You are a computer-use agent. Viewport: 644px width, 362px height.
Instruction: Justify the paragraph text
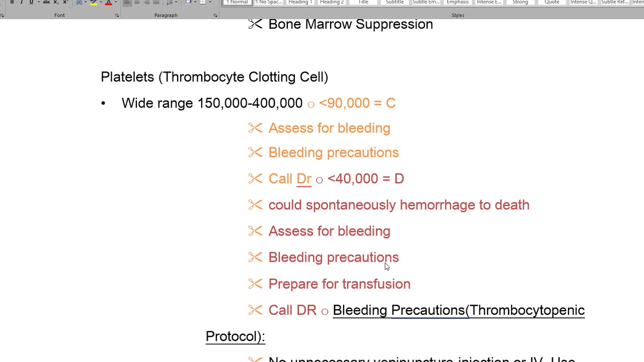click(x=156, y=3)
